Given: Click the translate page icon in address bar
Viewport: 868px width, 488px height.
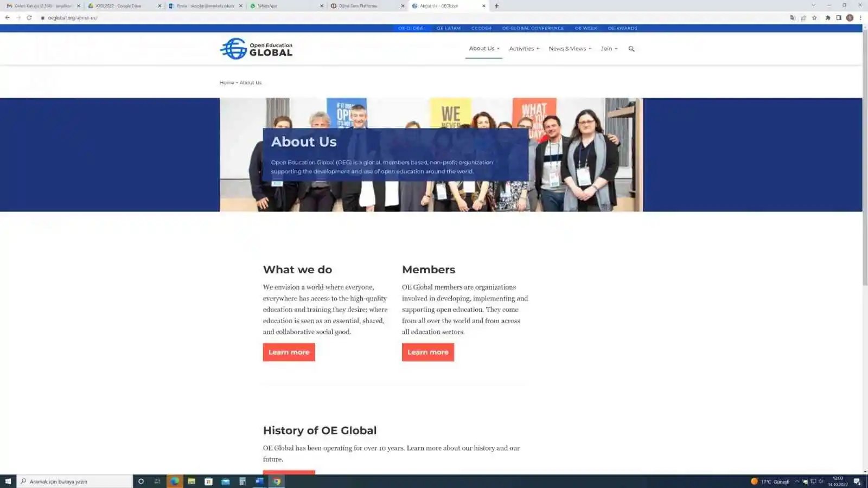Looking at the screenshot, I should 793,18.
